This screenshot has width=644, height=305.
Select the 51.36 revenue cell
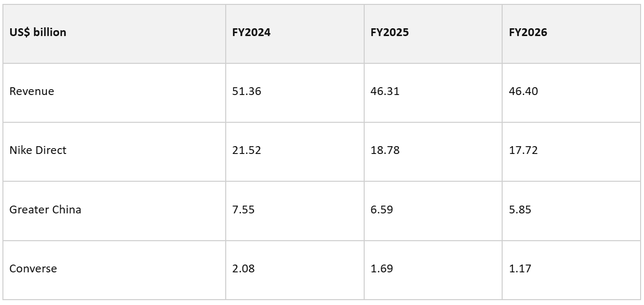click(x=294, y=93)
